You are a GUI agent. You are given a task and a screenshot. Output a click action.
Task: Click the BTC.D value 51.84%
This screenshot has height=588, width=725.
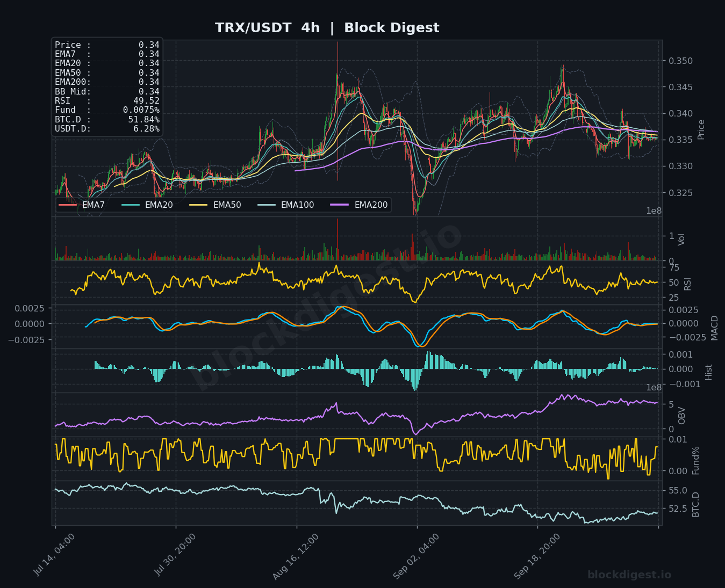click(144, 120)
